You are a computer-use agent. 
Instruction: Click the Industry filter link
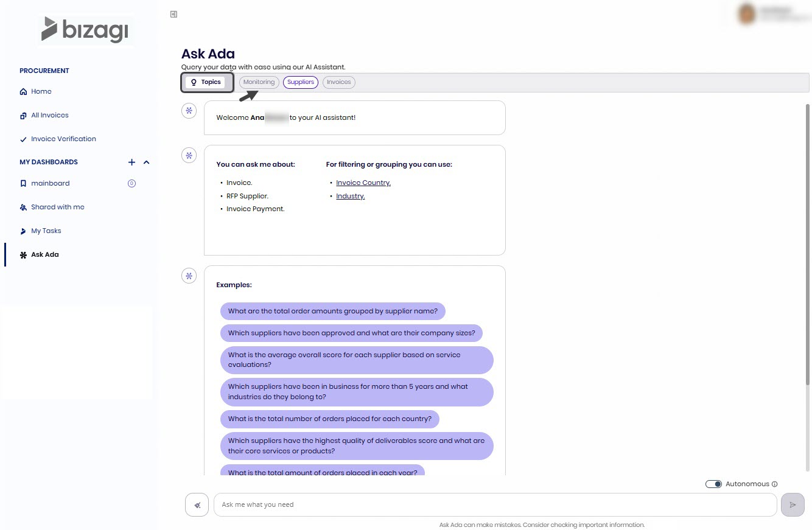(350, 196)
